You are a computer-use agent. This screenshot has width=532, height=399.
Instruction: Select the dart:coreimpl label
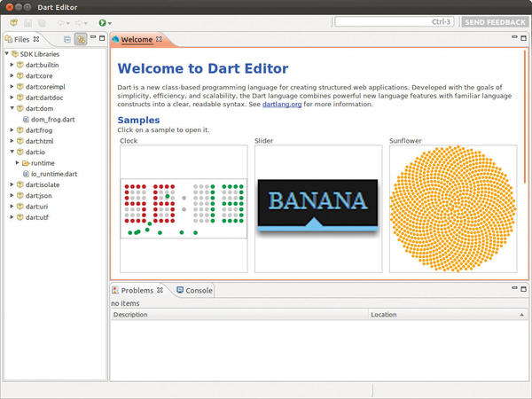coord(45,87)
